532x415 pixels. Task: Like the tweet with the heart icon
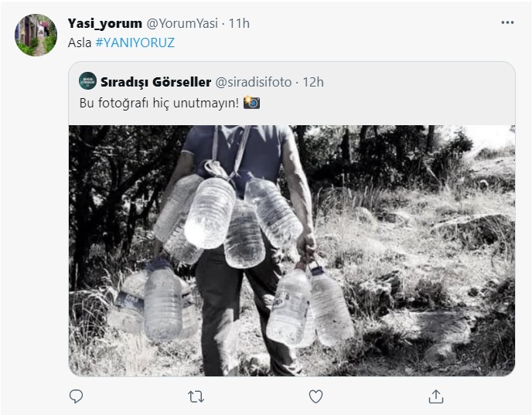pyautogui.click(x=315, y=396)
